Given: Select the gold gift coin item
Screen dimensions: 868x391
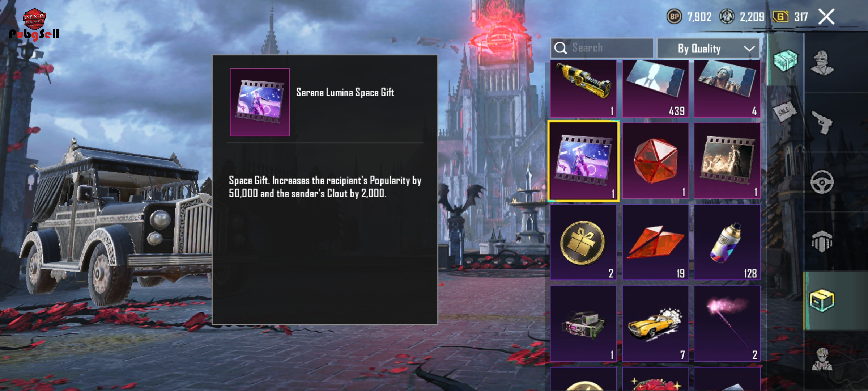Looking at the screenshot, I should [x=583, y=242].
